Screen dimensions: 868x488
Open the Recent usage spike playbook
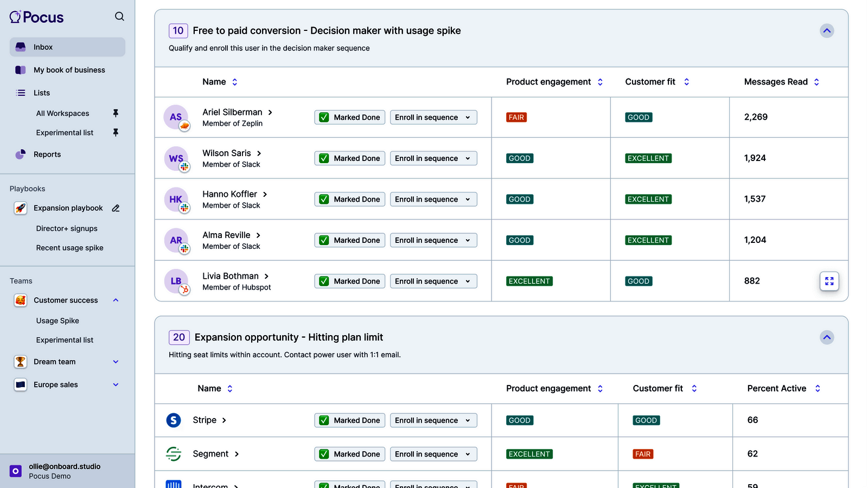tap(69, 248)
